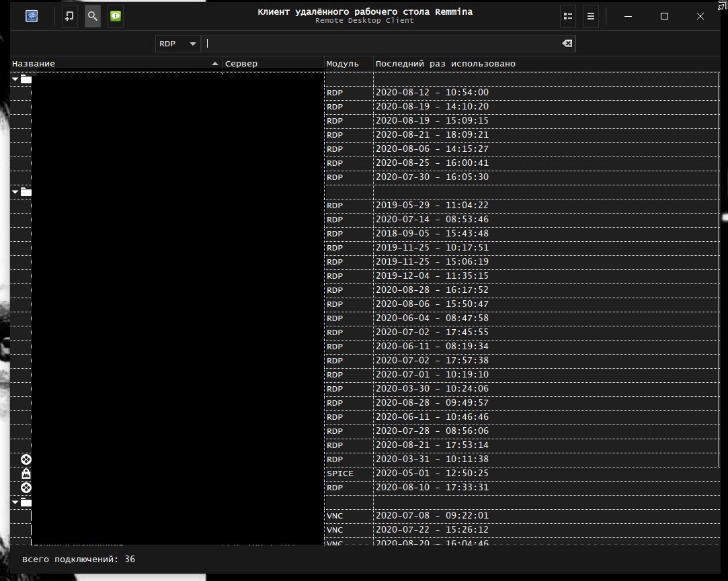728x581 pixels.
Task: Collapse the group above the 2020-08-12 row
Action: (15, 79)
